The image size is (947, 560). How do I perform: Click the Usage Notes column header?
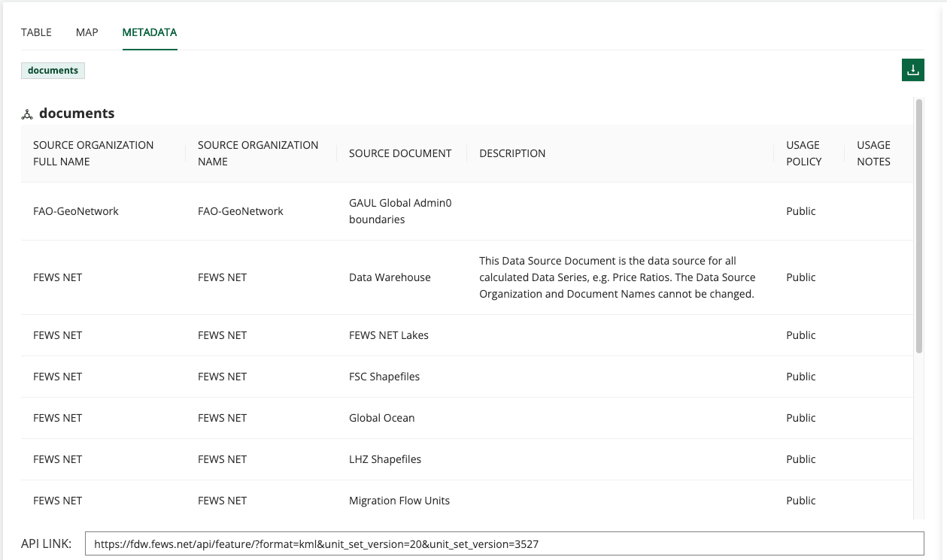873,153
